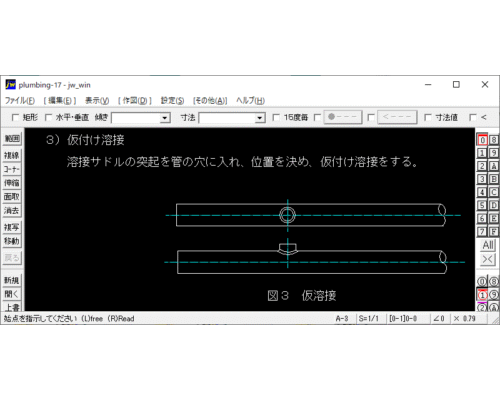
Task: Select the 複線 (double line) tool
Action: pos(12,155)
